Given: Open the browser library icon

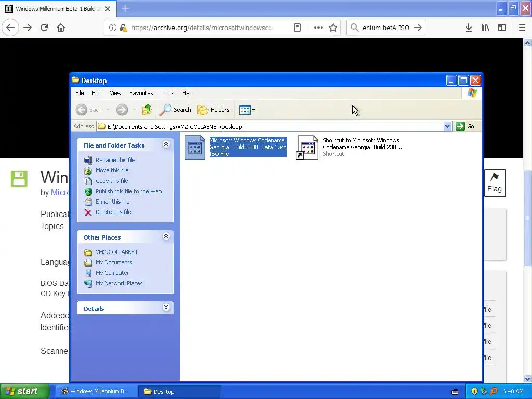Looking at the screenshot, I should point(485,28).
